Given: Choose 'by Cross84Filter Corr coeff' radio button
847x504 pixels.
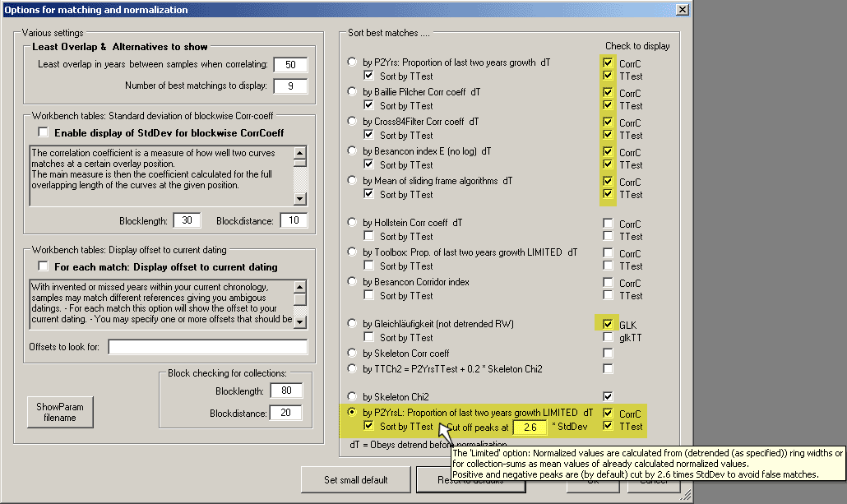Looking at the screenshot, I should tap(352, 121).
